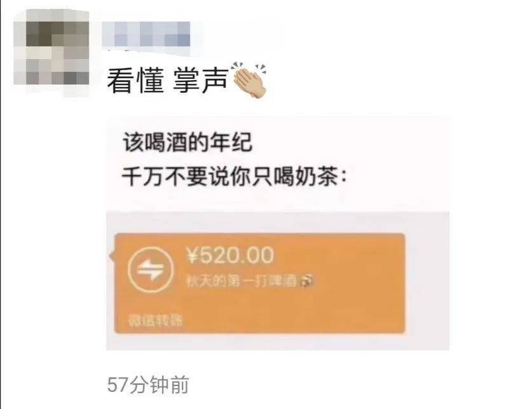Click the circular transfer arrows icon
The image size is (532, 409).
pos(151,270)
